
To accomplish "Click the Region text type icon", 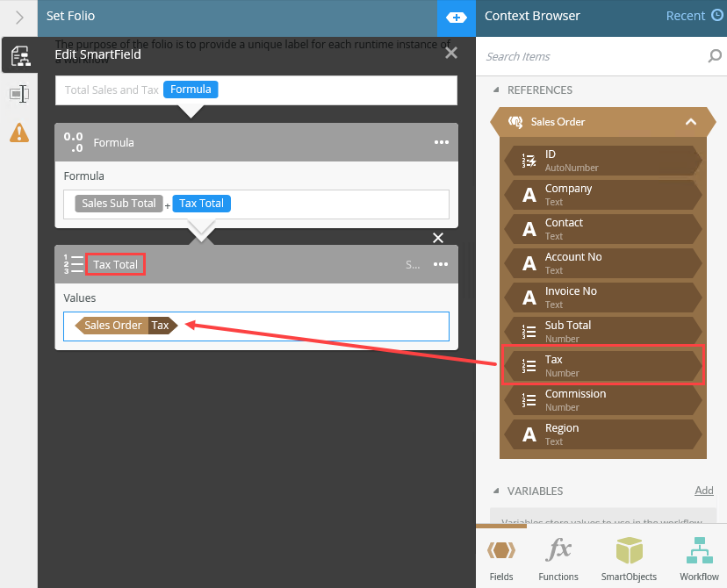I will coord(529,434).
